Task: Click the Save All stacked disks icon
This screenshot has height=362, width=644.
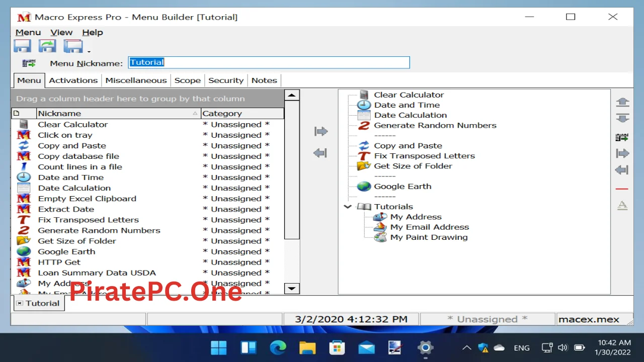Action: [x=73, y=46]
